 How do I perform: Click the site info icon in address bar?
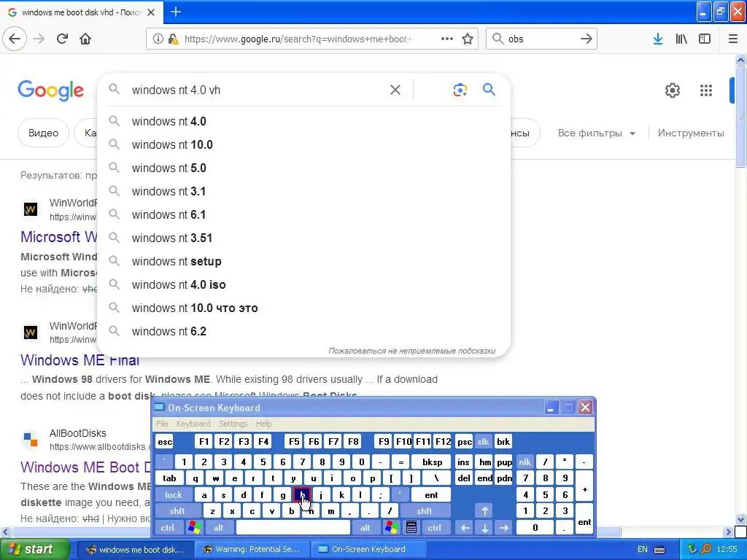tap(158, 39)
